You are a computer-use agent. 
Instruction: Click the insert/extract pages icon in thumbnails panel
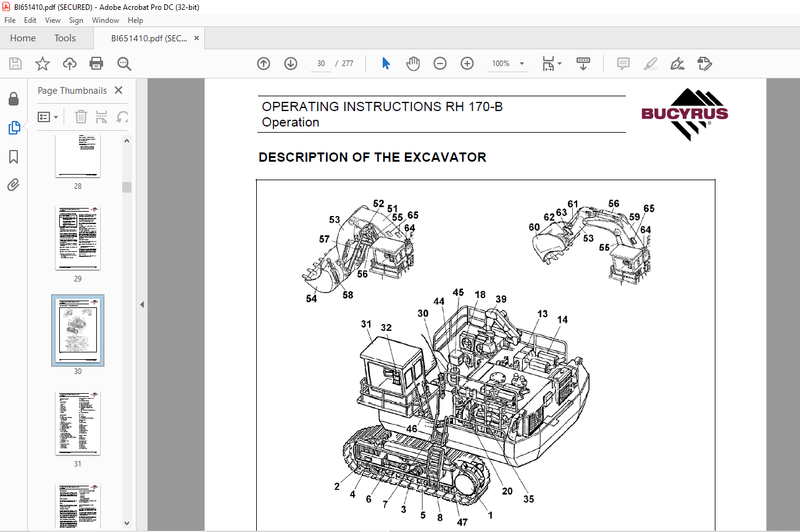[x=102, y=117]
